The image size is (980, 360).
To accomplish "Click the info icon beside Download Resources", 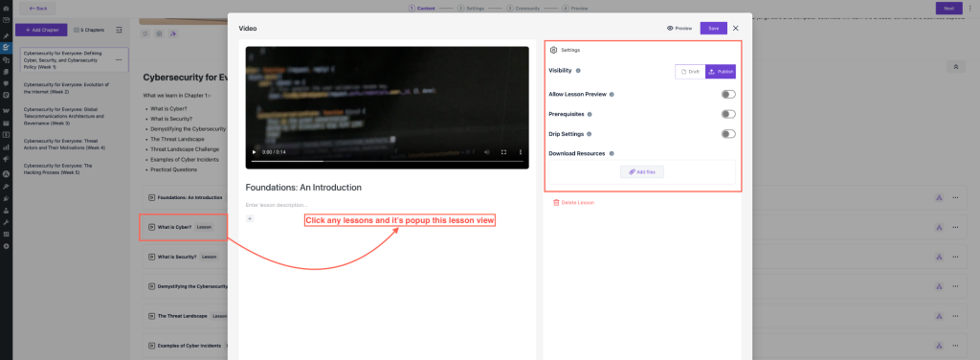I will click(612, 153).
